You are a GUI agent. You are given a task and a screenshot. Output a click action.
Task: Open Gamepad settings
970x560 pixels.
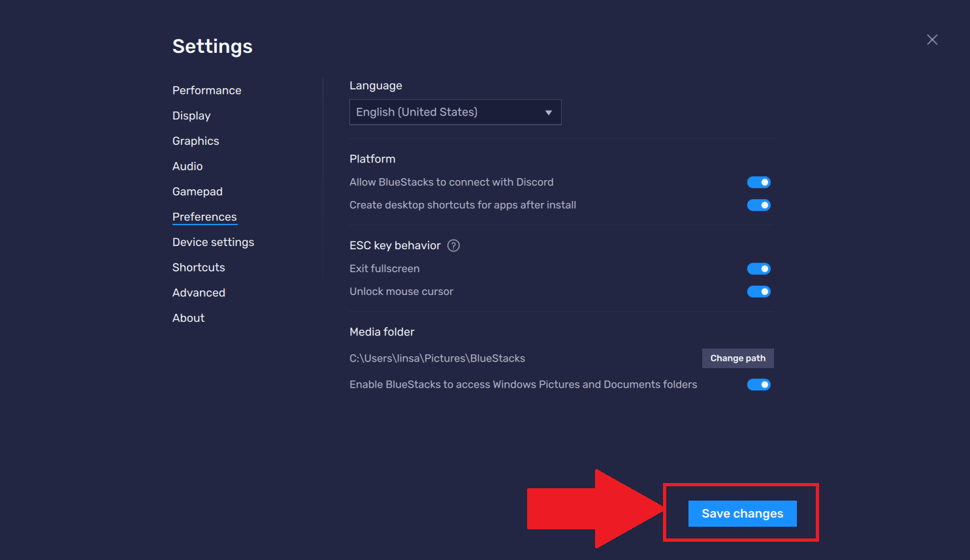pos(197,191)
